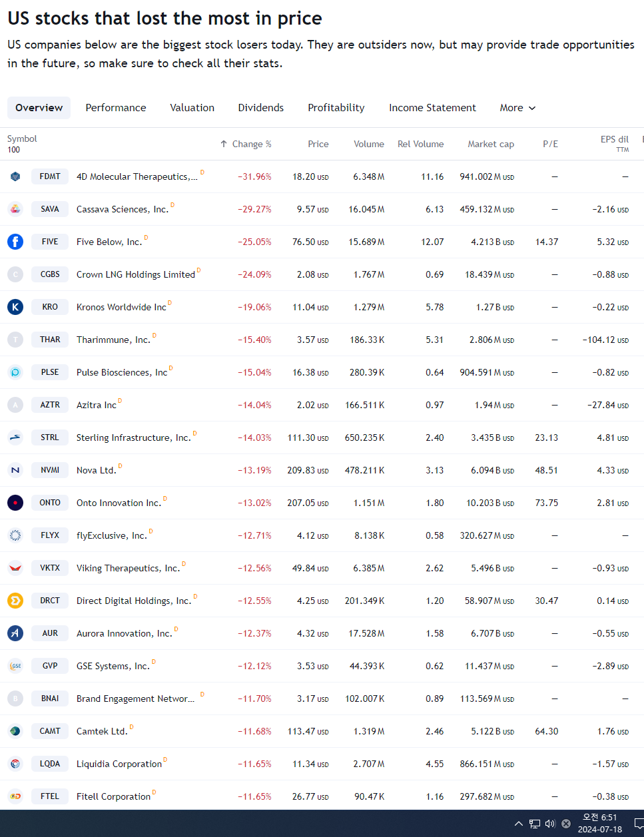Open the FIVE ticker symbol
Image resolution: width=644 pixels, height=837 pixels.
(x=50, y=242)
